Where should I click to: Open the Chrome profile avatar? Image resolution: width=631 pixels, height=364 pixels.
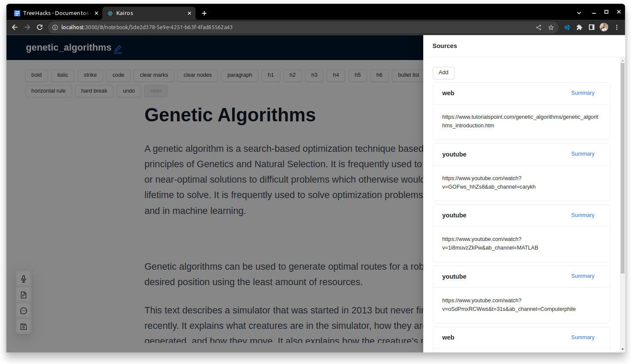pos(604,27)
